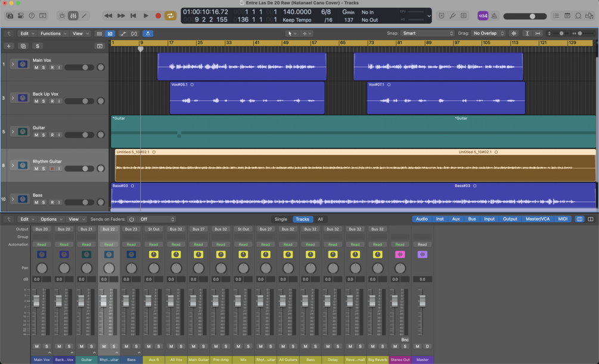This screenshot has height=364, width=599.
Task: Switch mixer to All view
Action: (320, 219)
